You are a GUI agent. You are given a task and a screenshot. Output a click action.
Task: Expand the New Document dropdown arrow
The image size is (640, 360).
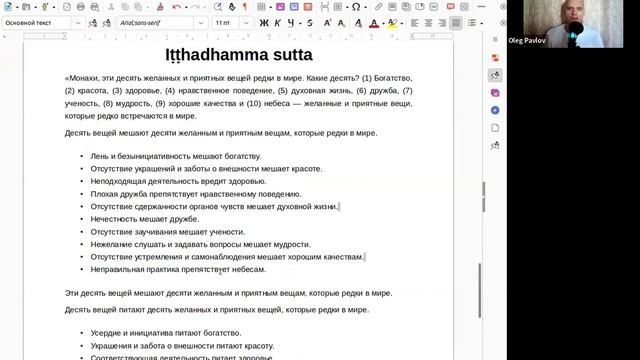pos(17,7)
